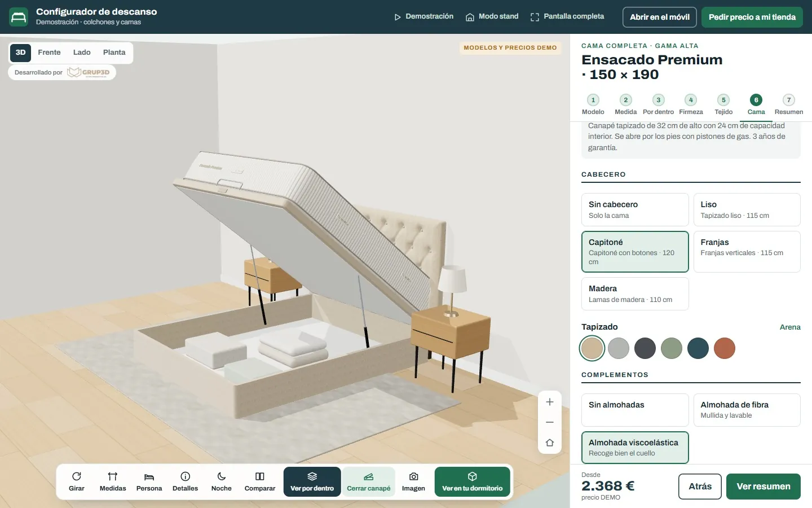The width and height of the screenshot is (812, 508).
Task: Go to Pantalla completa fullscreen
Action: 567,16
